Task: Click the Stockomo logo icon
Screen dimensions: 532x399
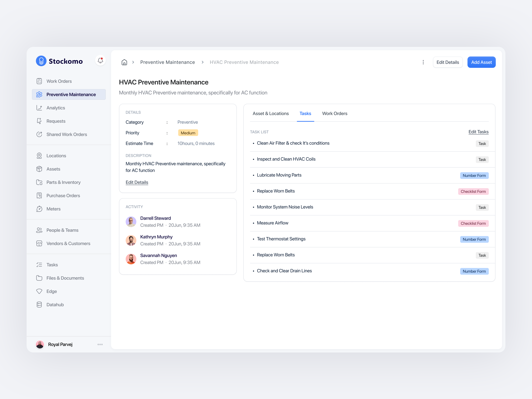Action: point(41,61)
